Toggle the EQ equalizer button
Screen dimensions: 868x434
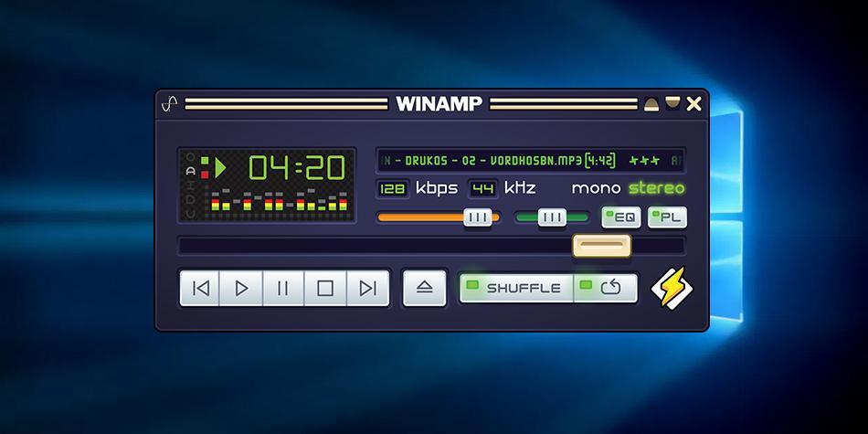620,217
